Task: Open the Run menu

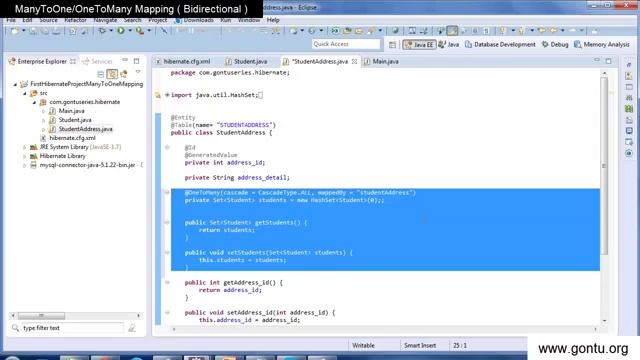Action: coord(226,20)
